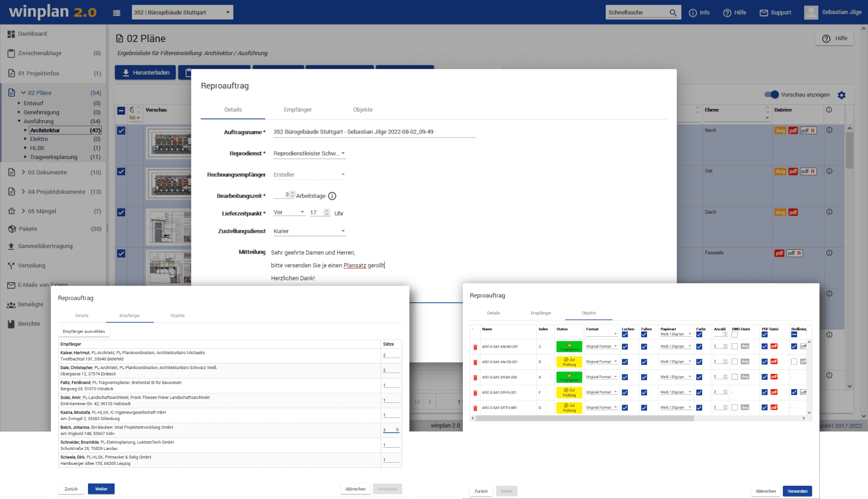The width and height of the screenshot is (868, 499).
Task: Click the pdf R redlining icon in Ost row
Action: (x=808, y=171)
